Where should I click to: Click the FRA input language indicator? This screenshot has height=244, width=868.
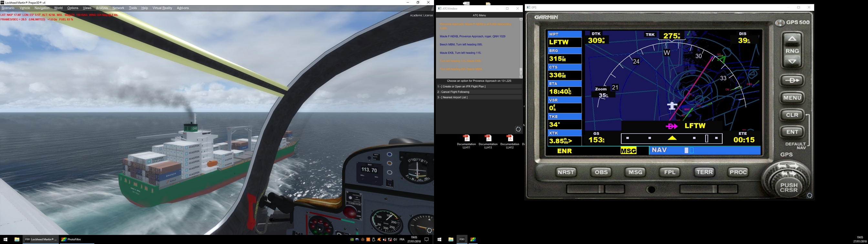(x=402, y=239)
